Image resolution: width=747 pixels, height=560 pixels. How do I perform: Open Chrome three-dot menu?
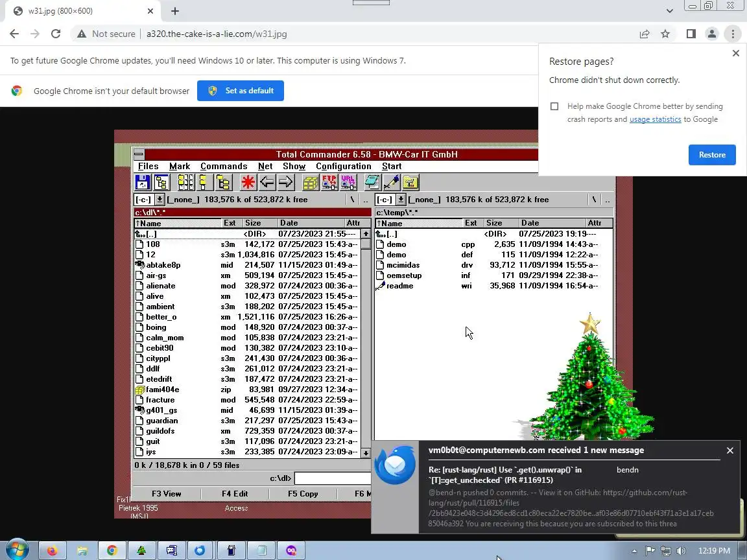coord(733,34)
